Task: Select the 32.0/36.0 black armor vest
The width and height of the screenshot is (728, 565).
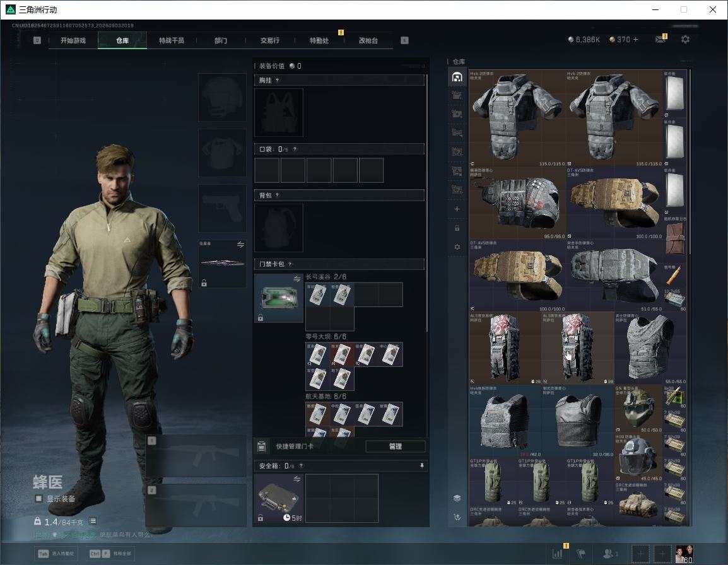Action: [578, 421]
